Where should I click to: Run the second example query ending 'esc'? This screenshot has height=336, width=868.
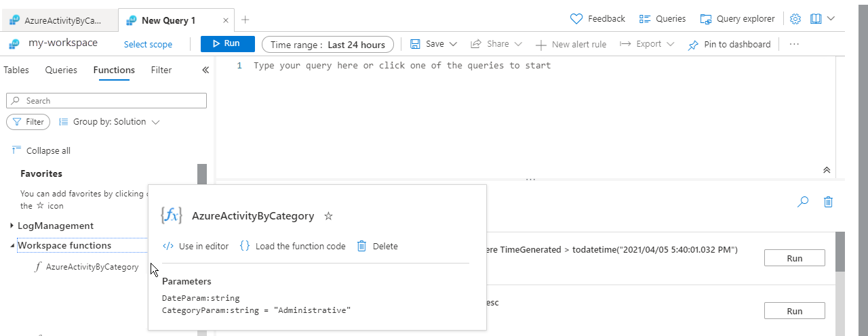point(794,311)
